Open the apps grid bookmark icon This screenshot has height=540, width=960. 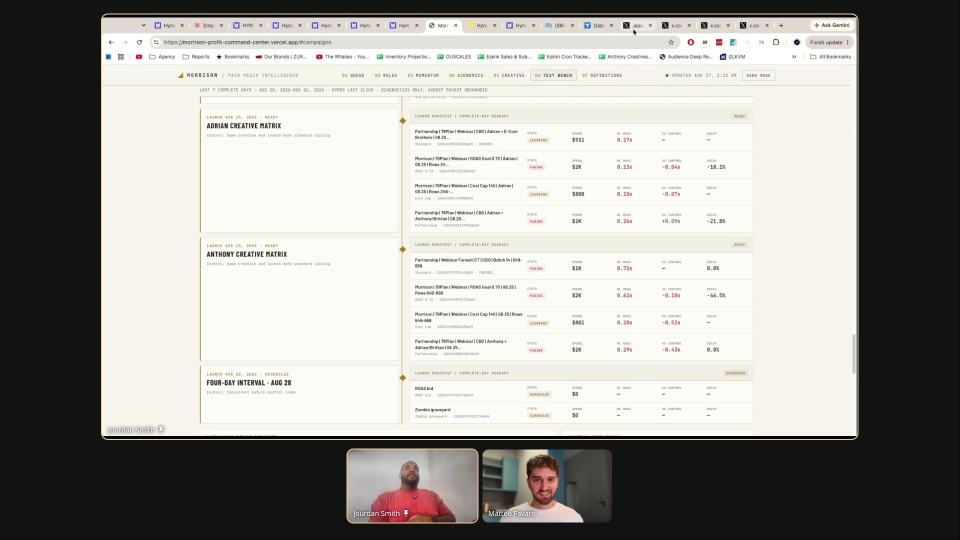pos(121,57)
